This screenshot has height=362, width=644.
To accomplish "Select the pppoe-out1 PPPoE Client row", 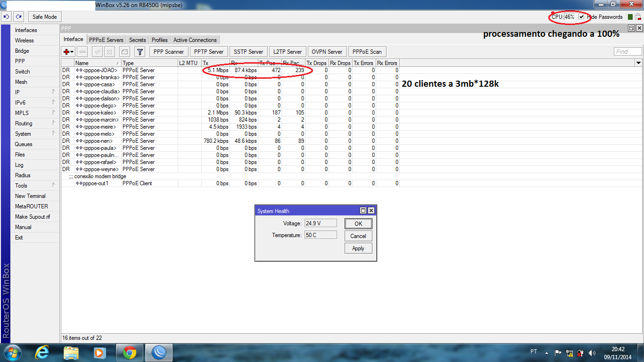I will pos(230,183).
